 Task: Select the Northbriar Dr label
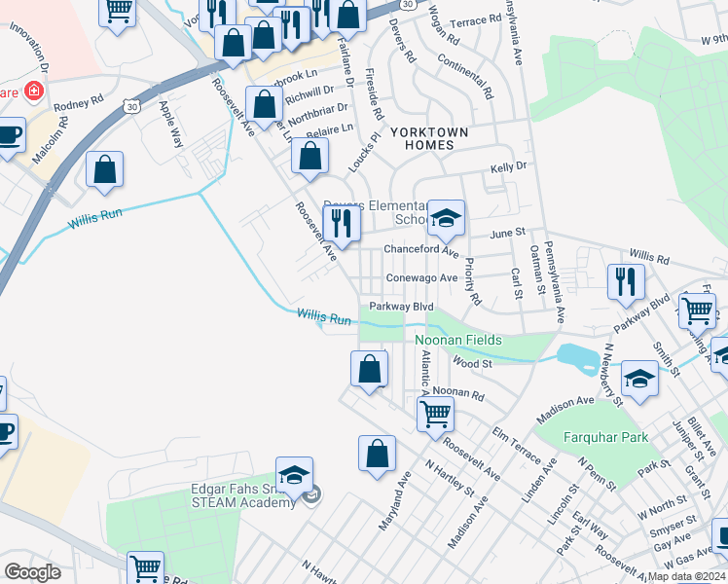pyautogui.click(x=318, y=114)
